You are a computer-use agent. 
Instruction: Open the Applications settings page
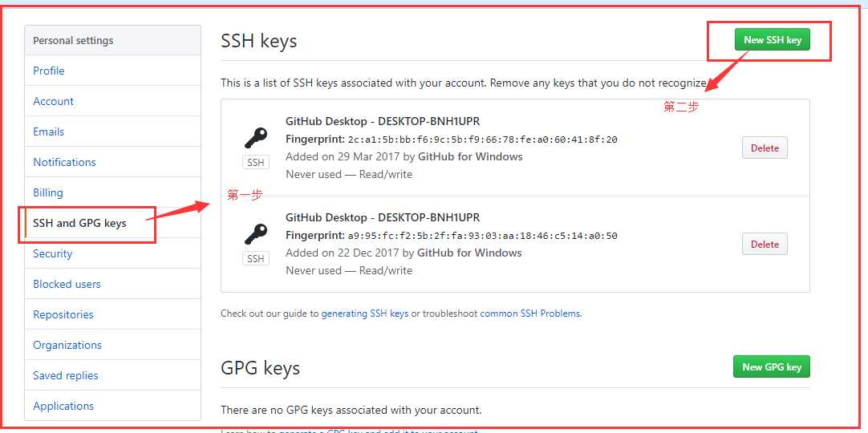click(x=63, y=406)
